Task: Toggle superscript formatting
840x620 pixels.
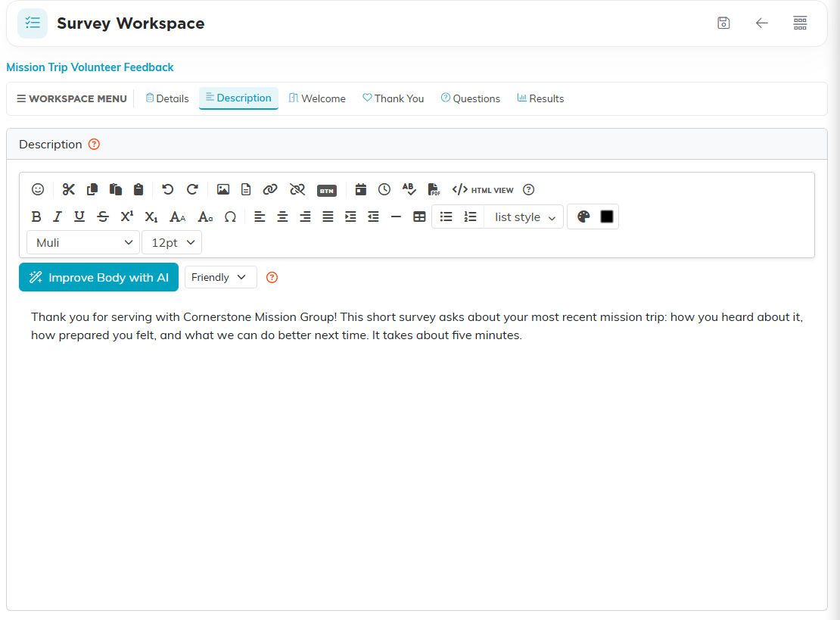Action: pos(127,217)
